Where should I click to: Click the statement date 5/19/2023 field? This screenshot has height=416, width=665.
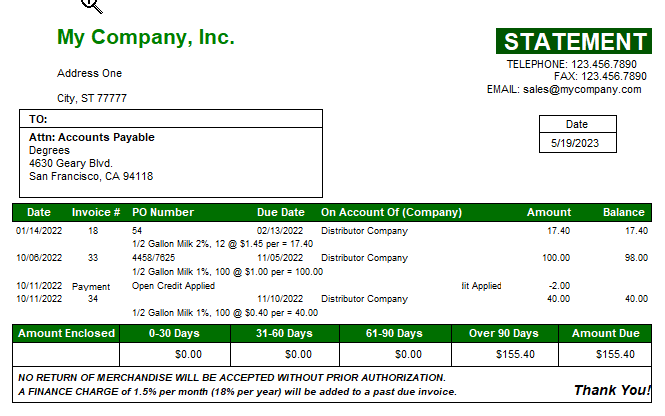coord(578,143)
